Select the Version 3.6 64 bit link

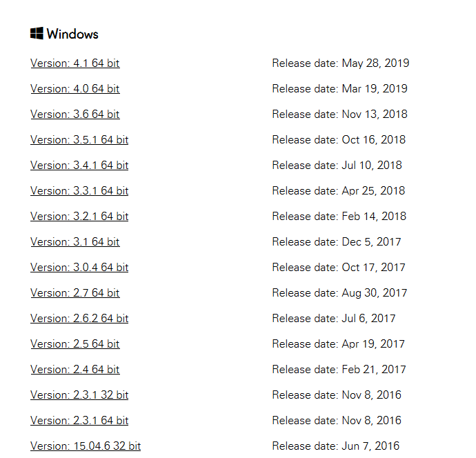75,114
